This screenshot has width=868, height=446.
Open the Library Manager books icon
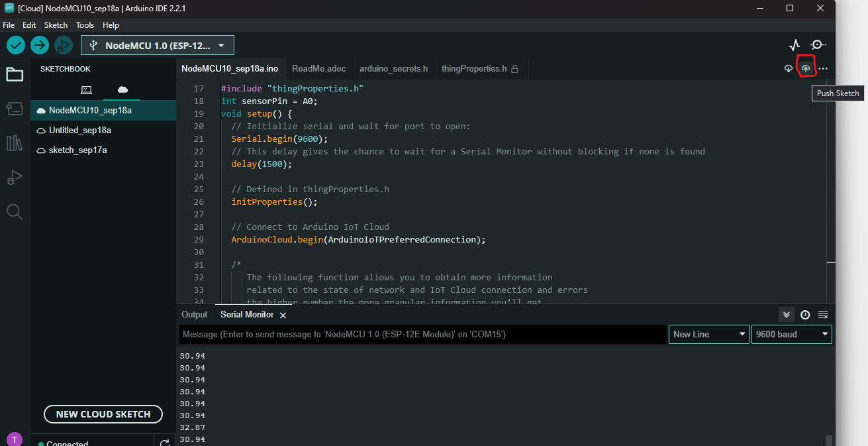15,142
